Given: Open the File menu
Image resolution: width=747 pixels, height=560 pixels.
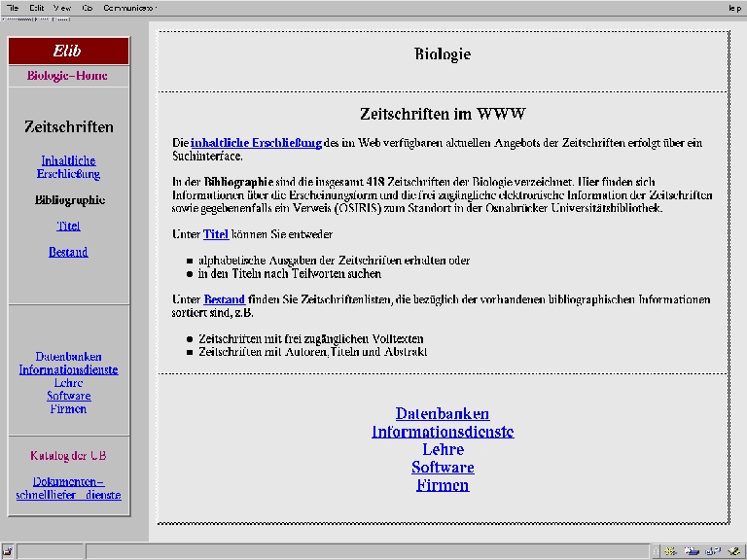Looking at the screenshot, I should coord(13,7).
